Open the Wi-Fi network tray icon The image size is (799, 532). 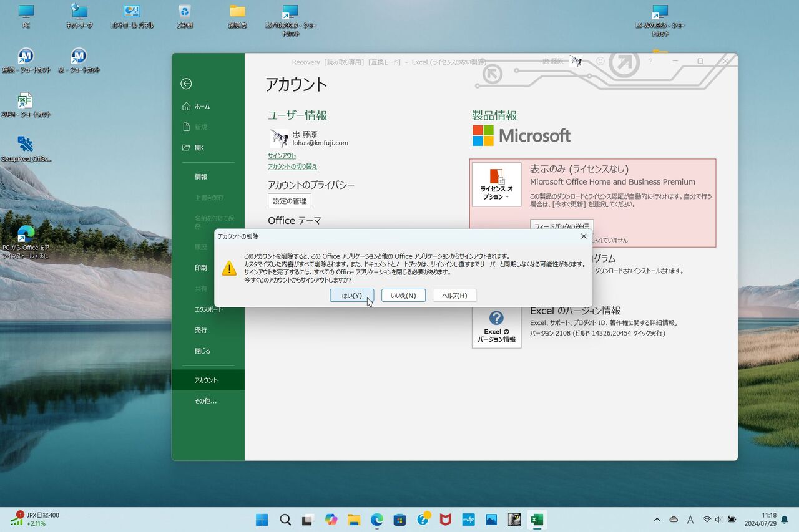[707, 520]
